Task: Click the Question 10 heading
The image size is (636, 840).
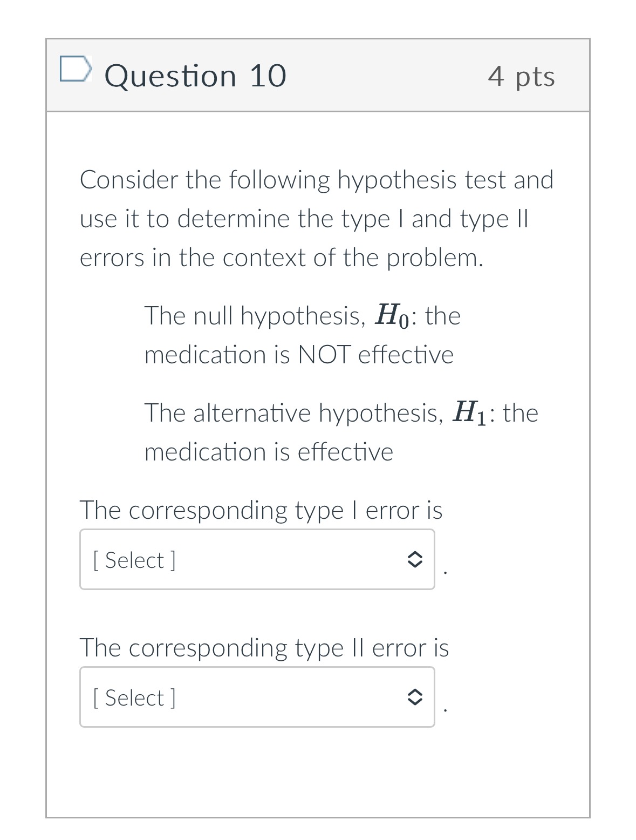Action: 195,76
